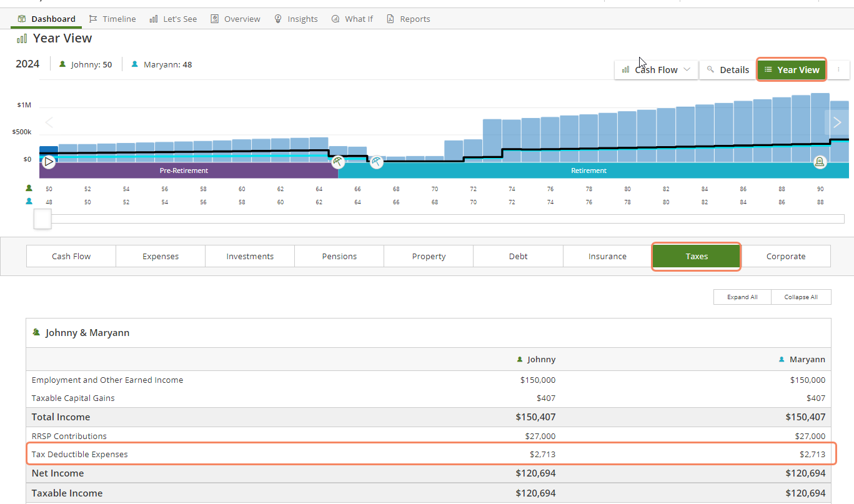Collapse all tax table sections
Image resolution: width=854 pixels, height=504 pixels.
pyautogui.click(x=801, y=297)
